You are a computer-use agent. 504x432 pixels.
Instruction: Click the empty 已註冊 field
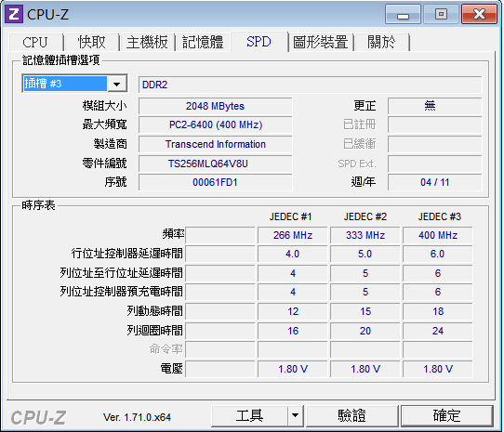pos(435,124)
